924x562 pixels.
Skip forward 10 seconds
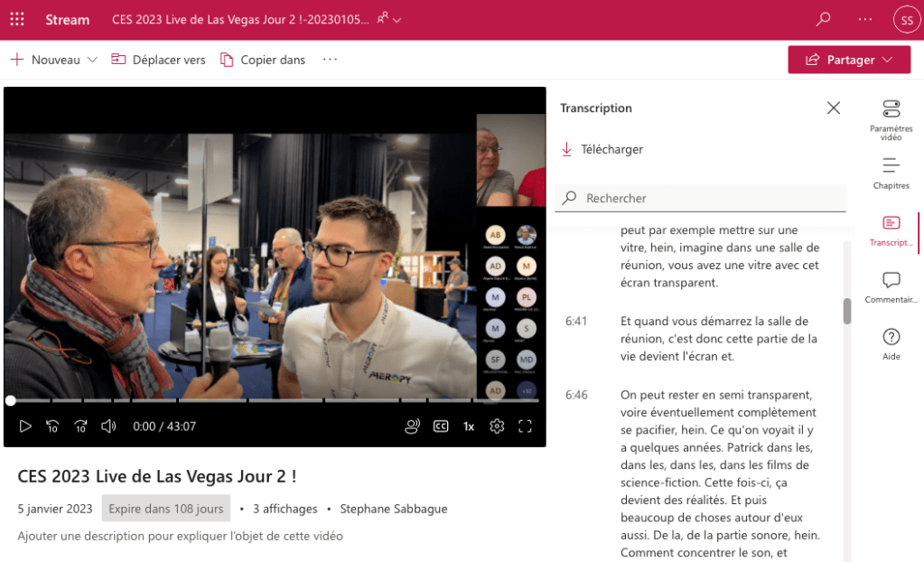(x=80, y=426)
